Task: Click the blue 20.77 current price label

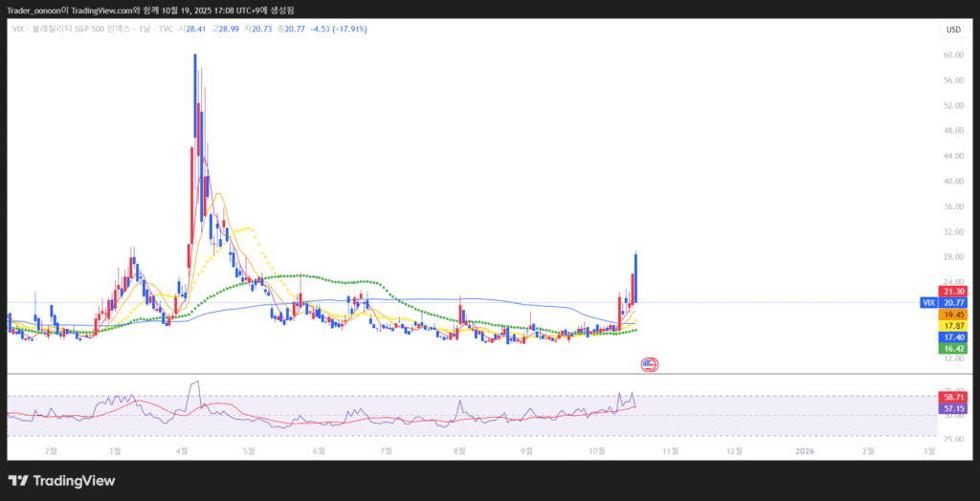Action: [953, 302]
